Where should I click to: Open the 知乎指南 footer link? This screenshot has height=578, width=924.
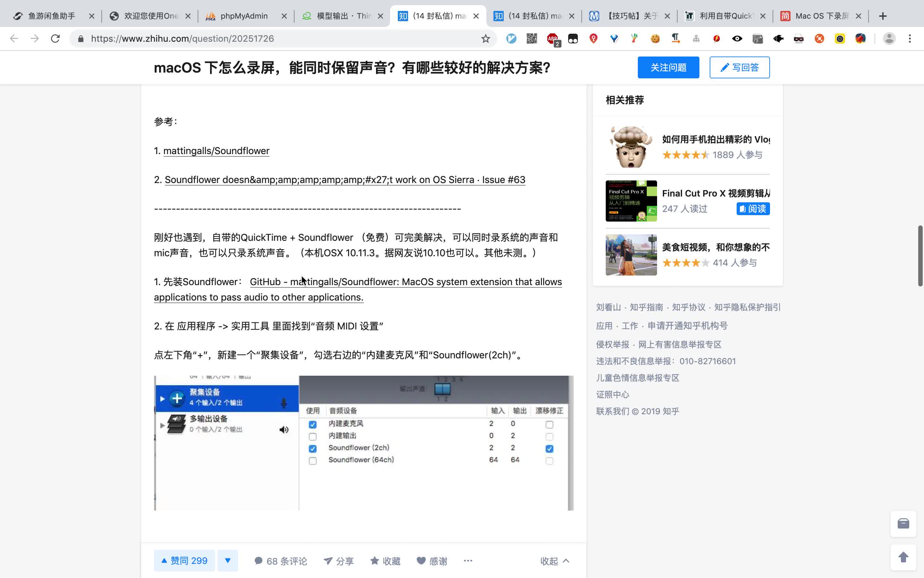coord(646,307)
